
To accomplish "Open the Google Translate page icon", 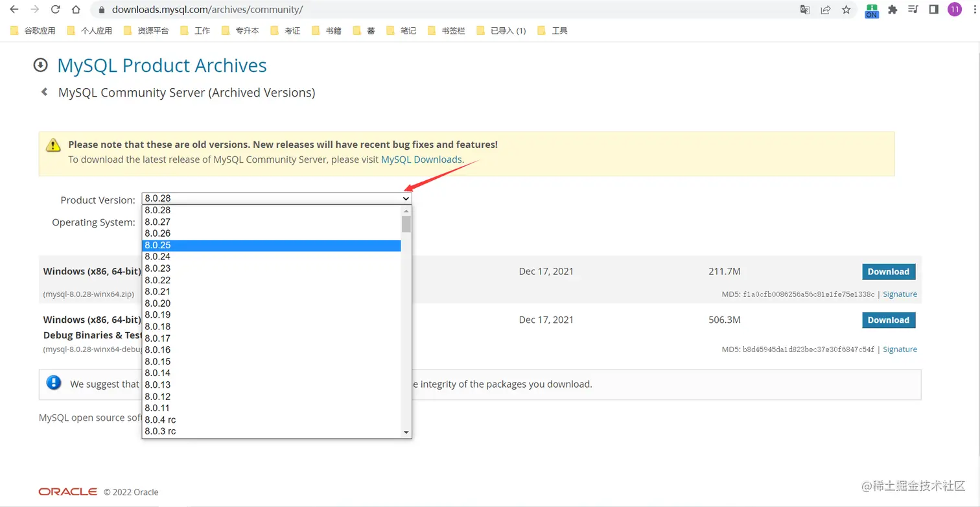I will point(805,10).
